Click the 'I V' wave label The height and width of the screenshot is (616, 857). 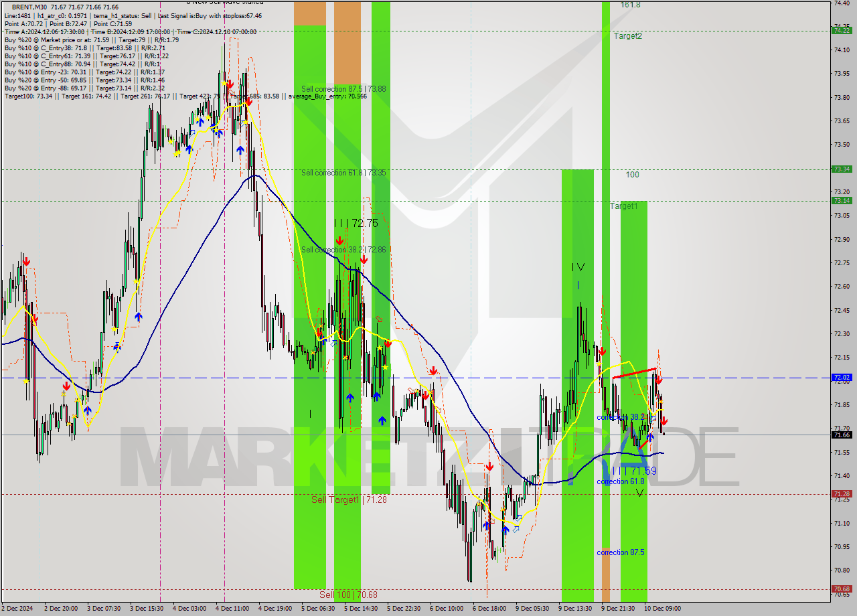(x=578, y=267)
